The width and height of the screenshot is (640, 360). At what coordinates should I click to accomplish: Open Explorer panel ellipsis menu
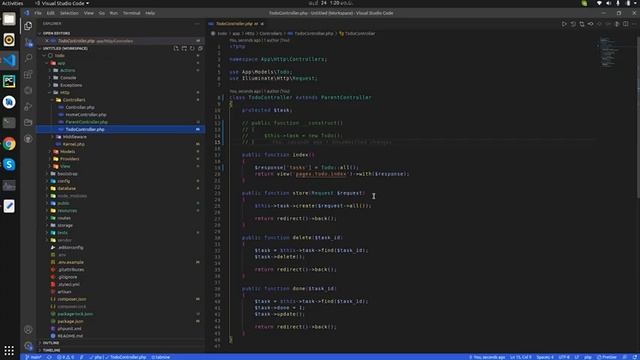tap(197, 24)
